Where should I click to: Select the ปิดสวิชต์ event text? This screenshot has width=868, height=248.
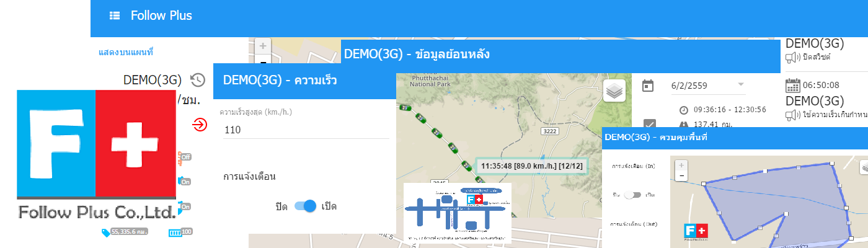point(816,57)
